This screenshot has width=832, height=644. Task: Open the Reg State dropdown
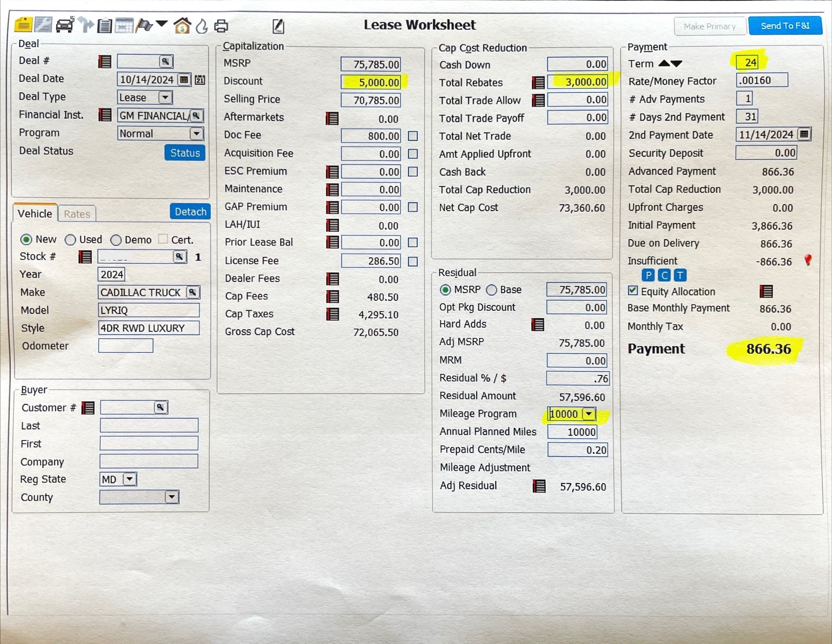point(129,479)
